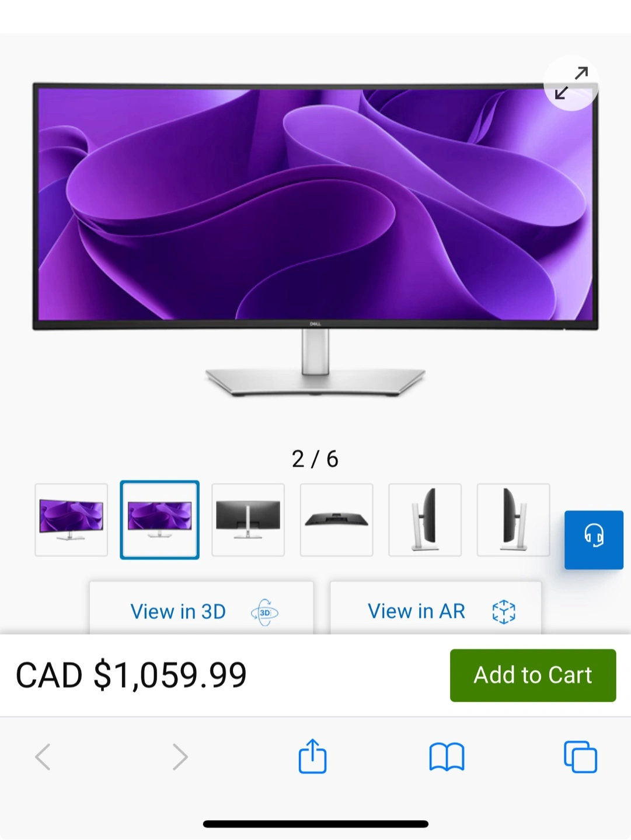Image resolution: width=631 pixels, height=840 pixels.
Task: Go forward with the right chevron
Action: pyautogui.click(x=180, y=757)
